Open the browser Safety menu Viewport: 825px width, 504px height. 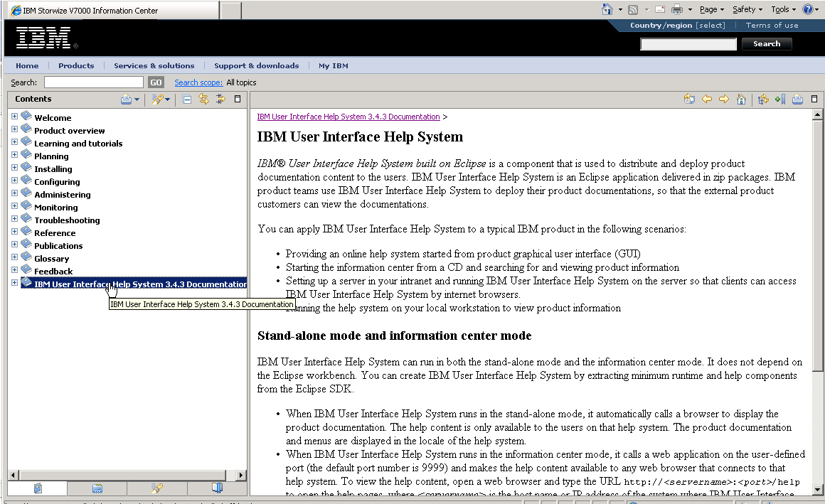(747, 9)
